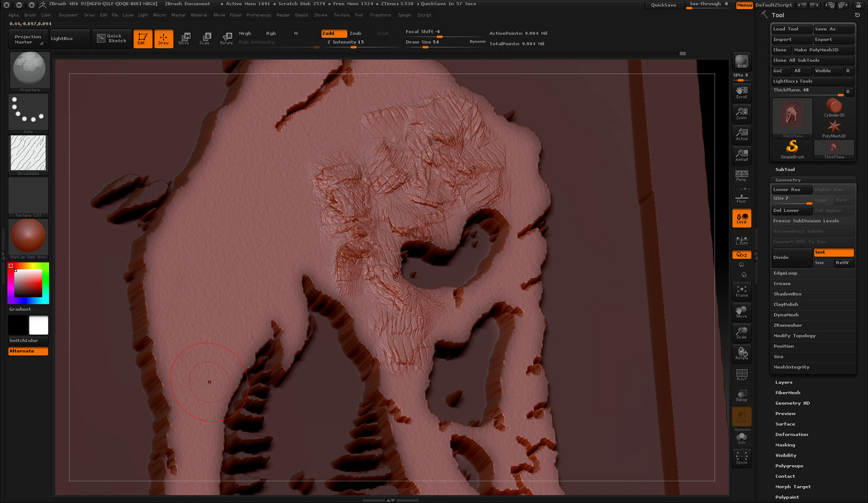Open the Stroke menu

coord(320,15)
